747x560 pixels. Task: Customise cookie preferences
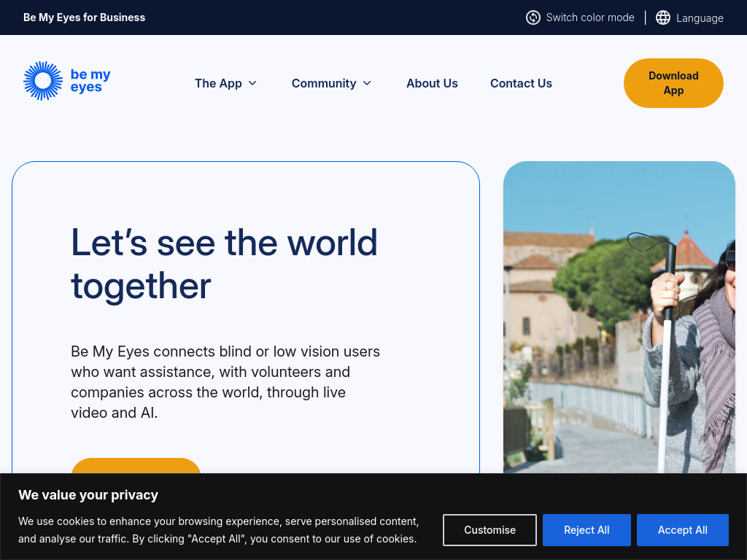(x=489, y=530)
